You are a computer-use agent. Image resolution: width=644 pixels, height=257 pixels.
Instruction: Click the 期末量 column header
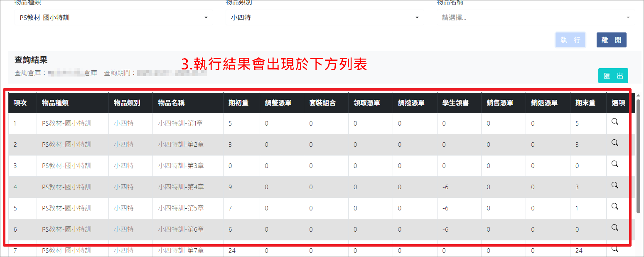click(x=585, y=103)
